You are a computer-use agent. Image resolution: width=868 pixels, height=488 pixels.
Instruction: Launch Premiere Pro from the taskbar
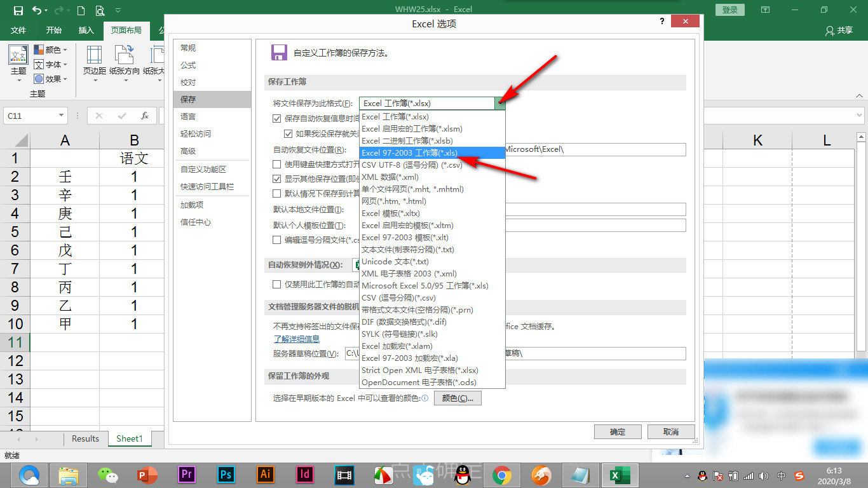point(186,475)
